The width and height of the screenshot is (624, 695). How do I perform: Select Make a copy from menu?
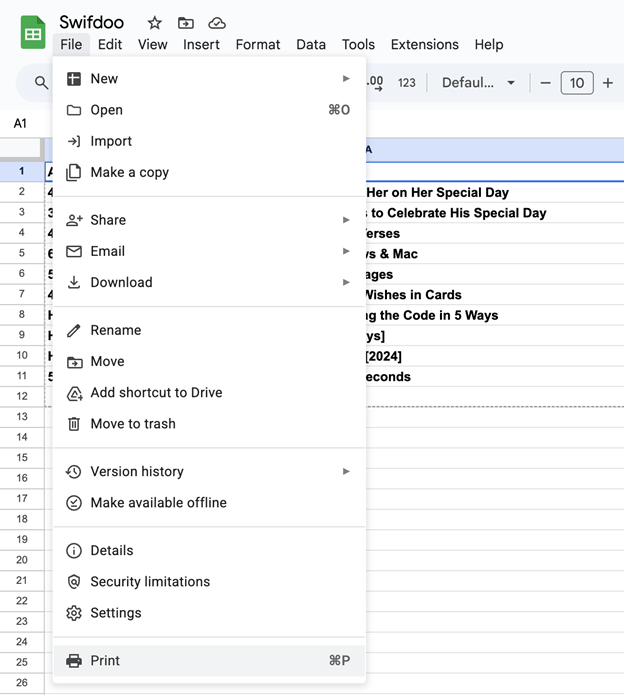click(x=129, y=172)
